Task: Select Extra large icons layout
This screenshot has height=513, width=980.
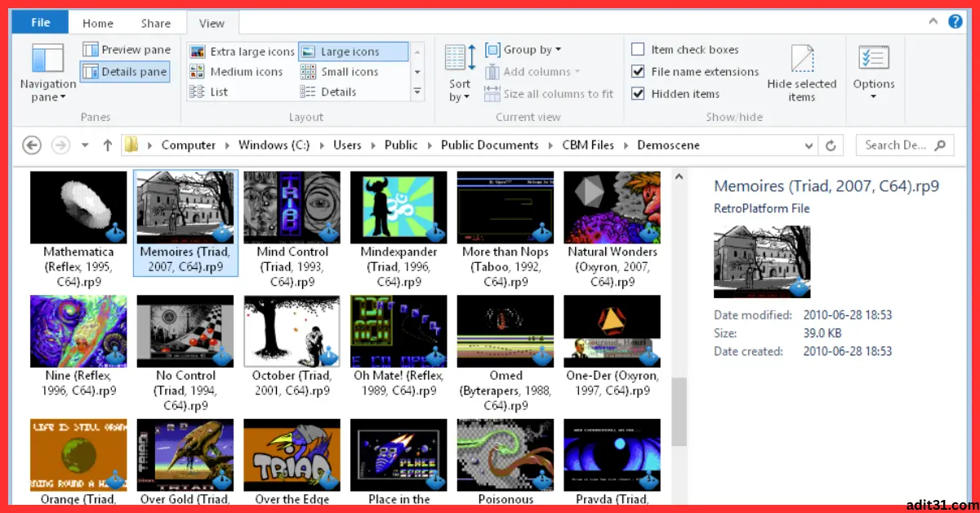Action: tap(243, 51)
